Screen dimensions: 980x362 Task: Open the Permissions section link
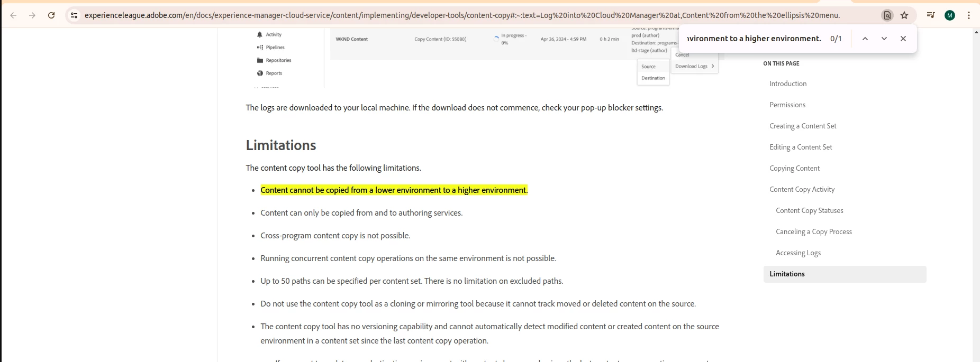point(787,105)
